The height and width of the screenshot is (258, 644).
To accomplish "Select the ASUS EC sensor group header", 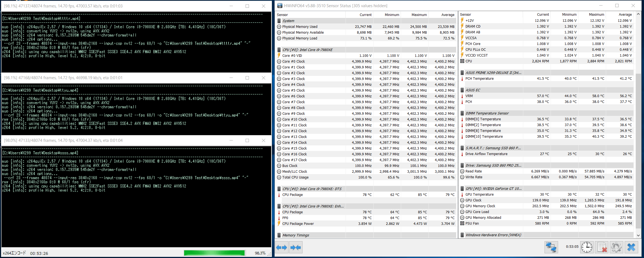I will pos(546,90).
